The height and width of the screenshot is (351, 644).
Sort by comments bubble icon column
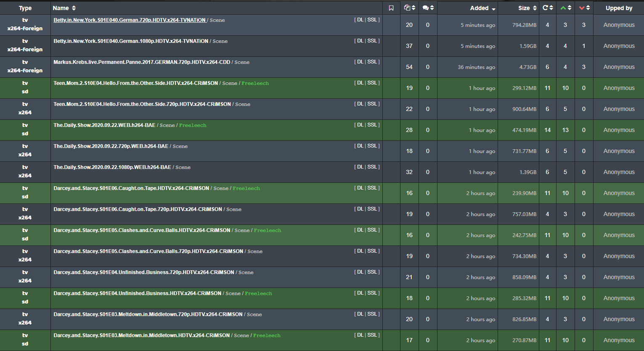[428, 8]
